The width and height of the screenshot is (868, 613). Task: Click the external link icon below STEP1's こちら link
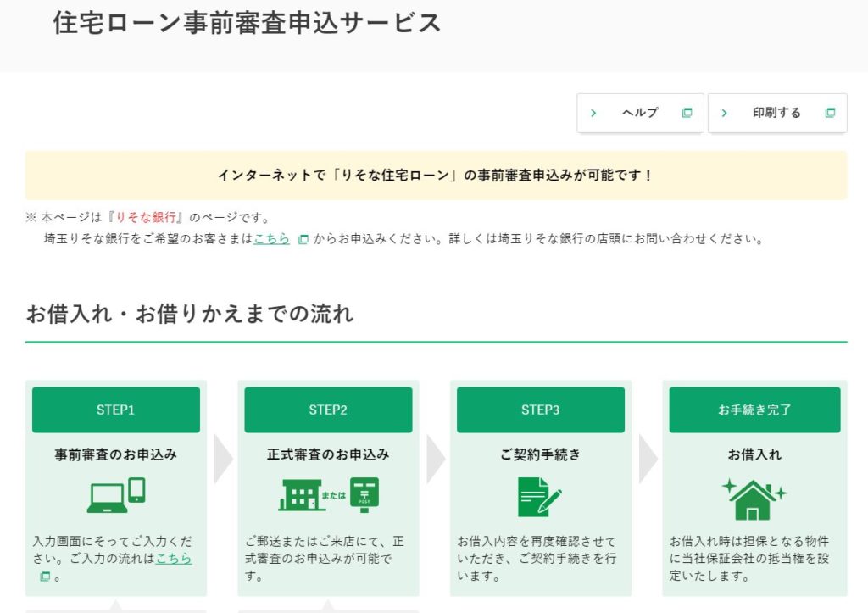click(x=43, y=575)
